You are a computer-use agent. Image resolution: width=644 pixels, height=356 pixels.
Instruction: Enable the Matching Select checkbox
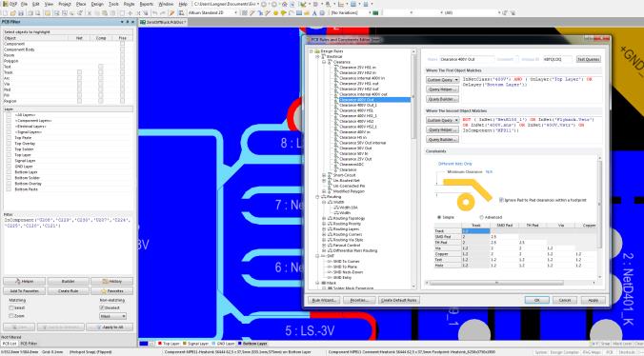[x=11, y=308]
